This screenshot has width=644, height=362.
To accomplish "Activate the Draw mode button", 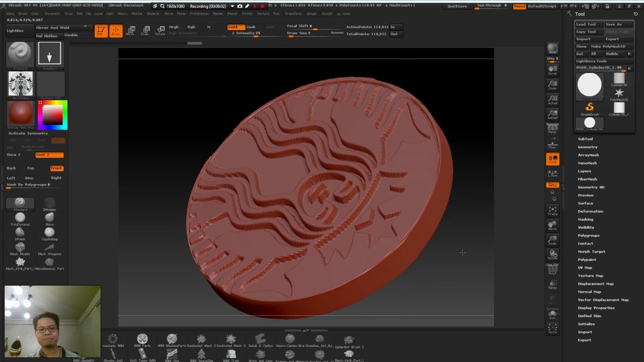I will pos(116,31).
